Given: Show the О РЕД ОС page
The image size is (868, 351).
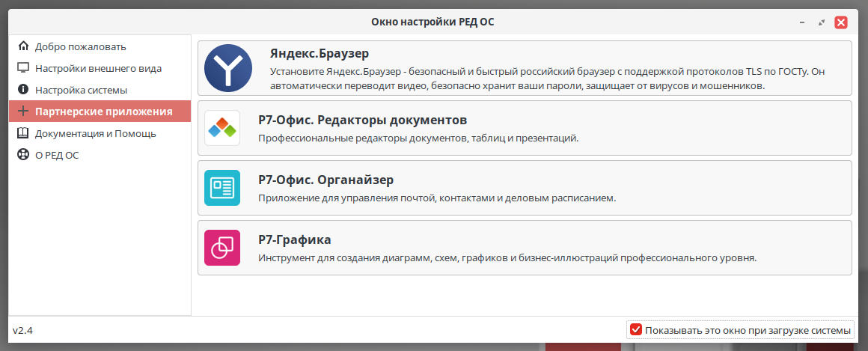Looking at the screenshot, I should point(100,155).
